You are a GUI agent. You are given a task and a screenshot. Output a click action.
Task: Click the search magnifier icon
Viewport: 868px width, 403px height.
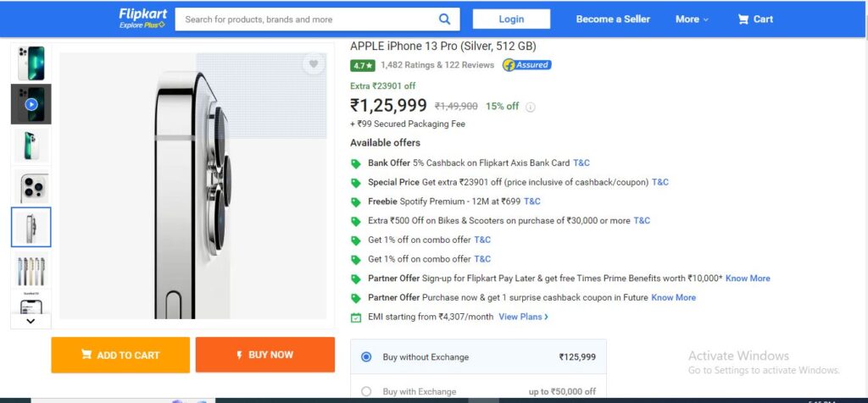coord(444,19)
